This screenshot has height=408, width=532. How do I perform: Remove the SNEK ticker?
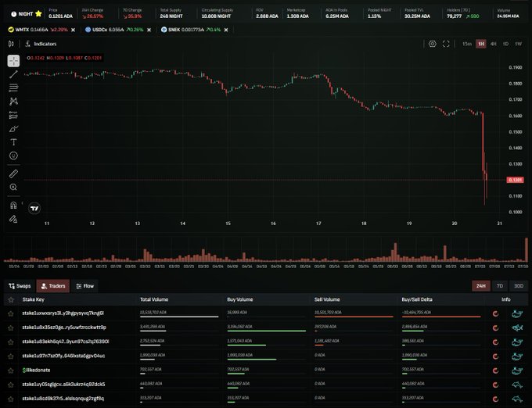tap(226, 30)
